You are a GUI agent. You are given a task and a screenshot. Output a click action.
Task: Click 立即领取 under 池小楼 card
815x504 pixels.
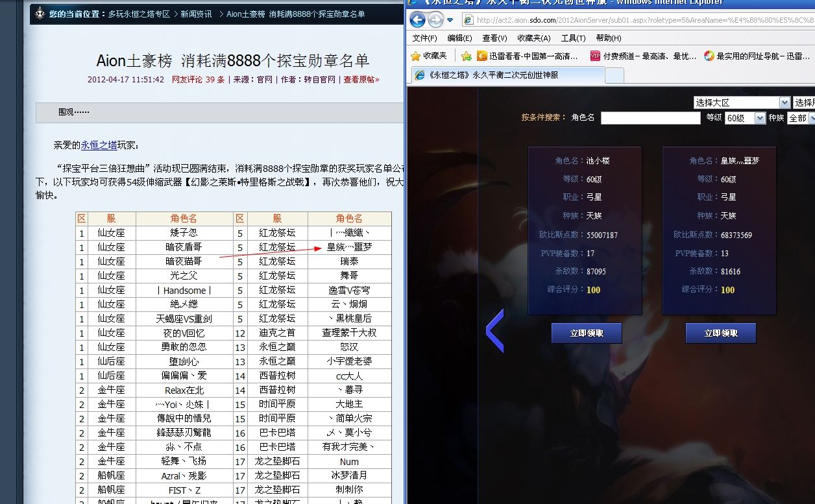point(587,333)
